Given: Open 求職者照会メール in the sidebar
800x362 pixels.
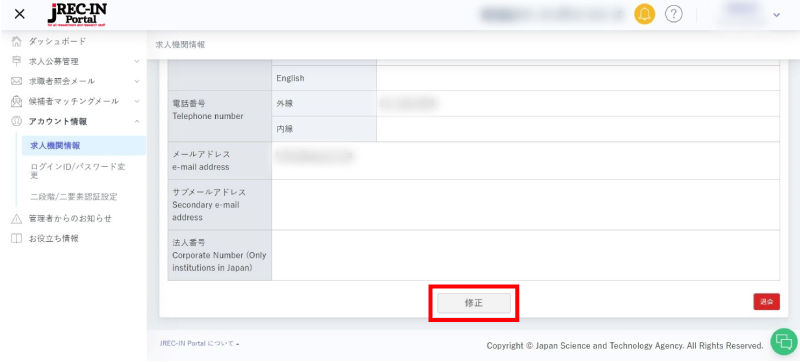Looking at the screenshot, I should [62, 81].
